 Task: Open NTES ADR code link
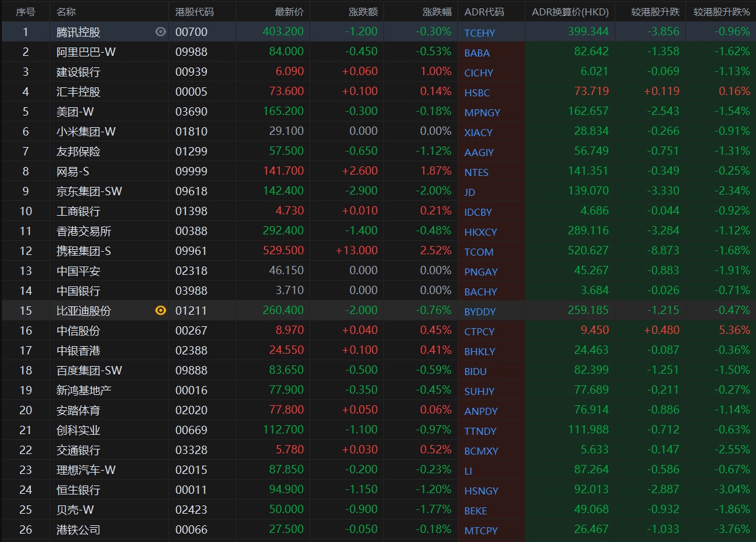coord(477,172)
